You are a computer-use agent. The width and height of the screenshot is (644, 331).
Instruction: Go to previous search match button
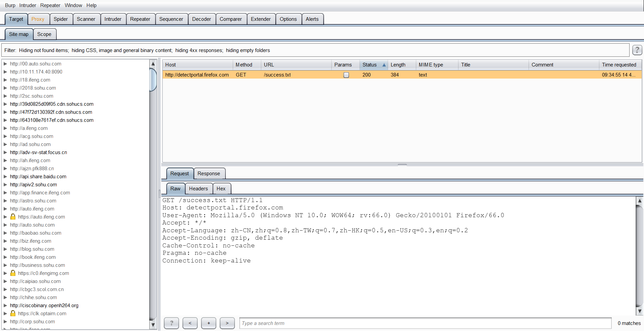(190, 323)
